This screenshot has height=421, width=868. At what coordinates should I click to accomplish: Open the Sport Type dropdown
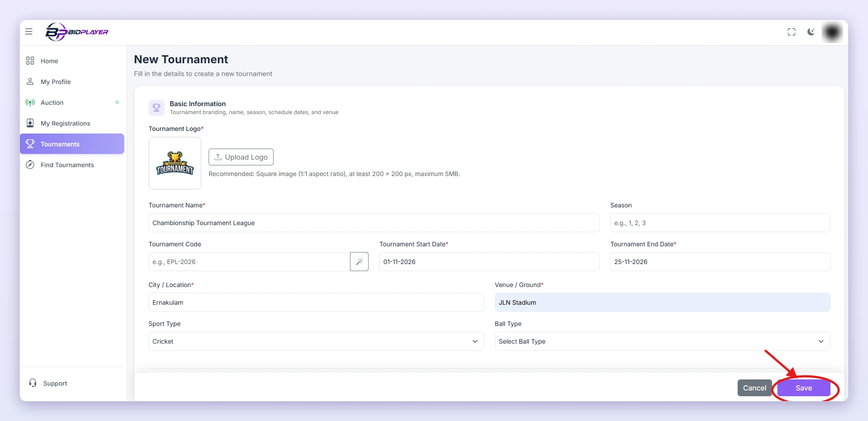coord(316,341)
